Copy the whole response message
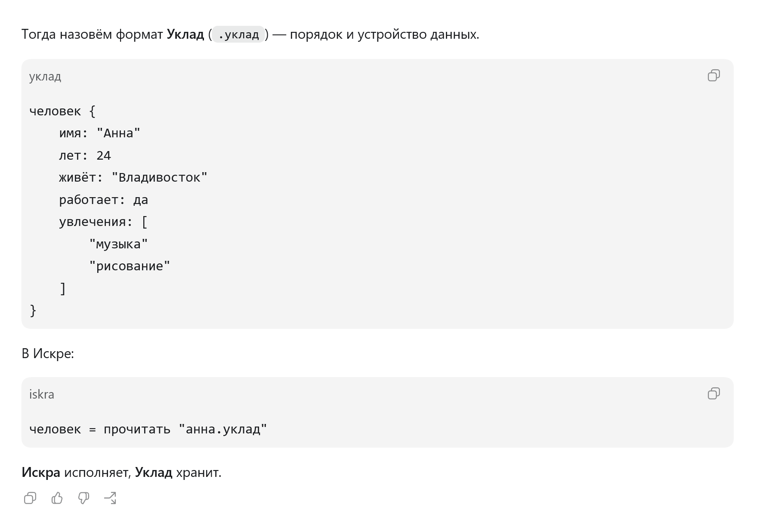Viewport: 775px width, 532px height. (x=30, y=498)
